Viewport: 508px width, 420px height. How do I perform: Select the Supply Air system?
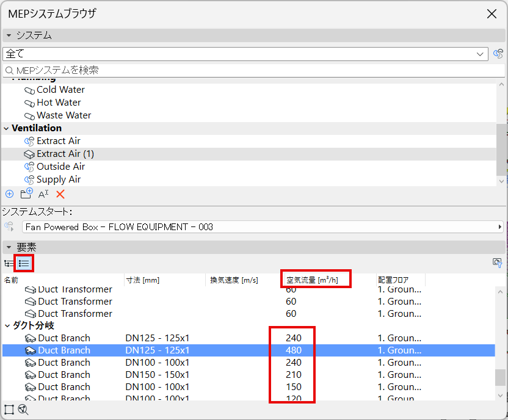[x=59, y=179]
